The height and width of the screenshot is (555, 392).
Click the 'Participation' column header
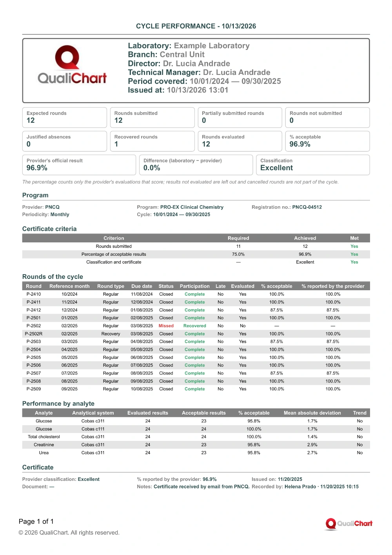click(195, 286)
